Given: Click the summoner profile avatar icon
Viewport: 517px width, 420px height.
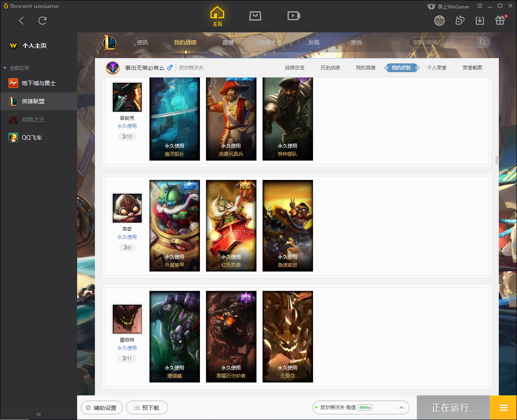Looking at the screenshot, I should click(113, 68).
